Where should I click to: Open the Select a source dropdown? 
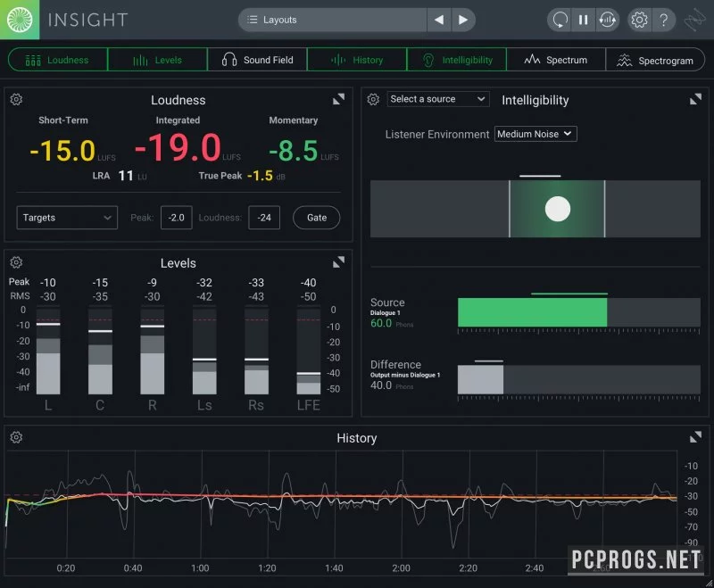point(437,99)
